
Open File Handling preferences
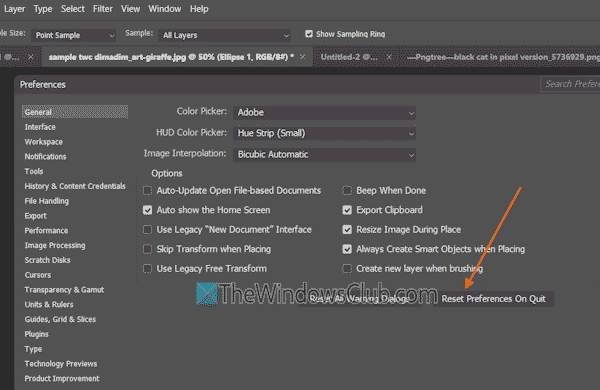[47, 201]
